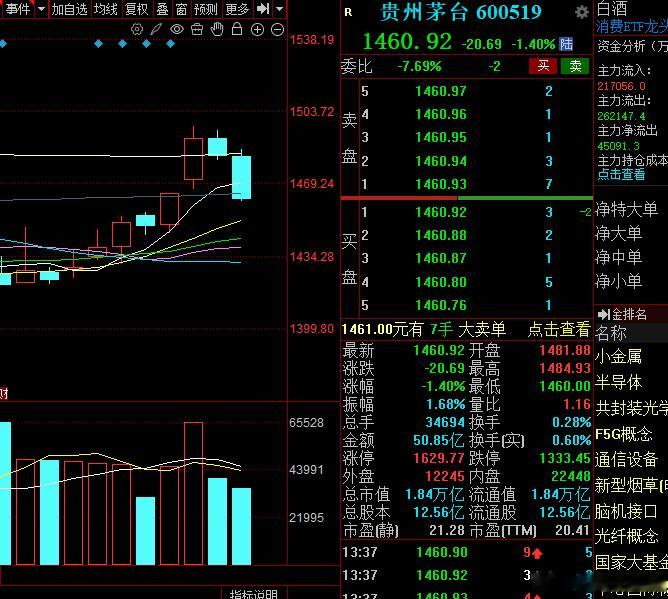Click the 跌停 value 1333.45

[x=565, y=458]
